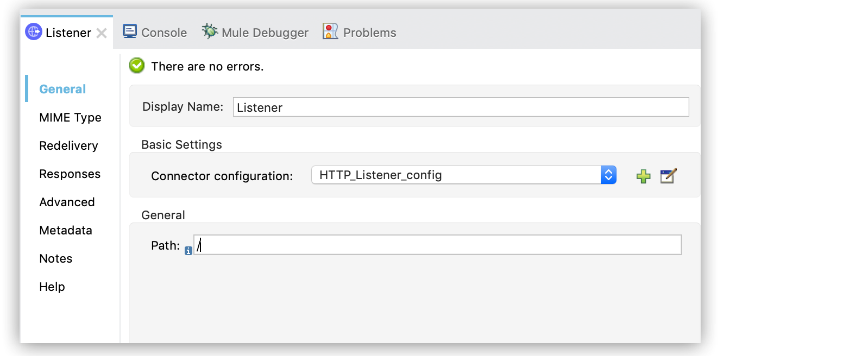This screenshot has height=356, width=868.
Task: Click the green plus add configuration icon
Action: click(643, 176)
